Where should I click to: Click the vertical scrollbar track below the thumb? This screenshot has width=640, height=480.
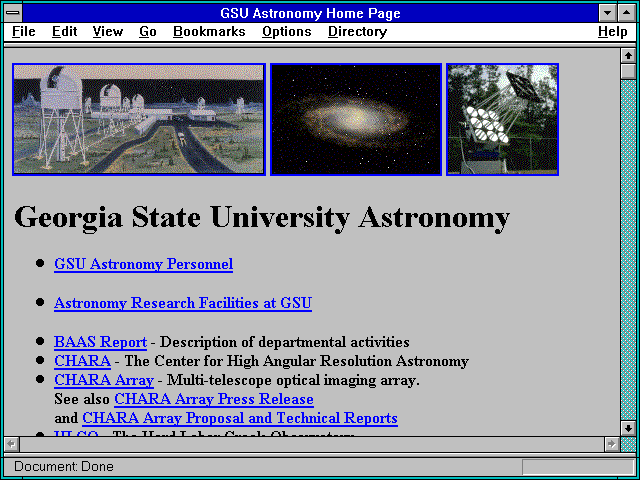tap(628, 250)
